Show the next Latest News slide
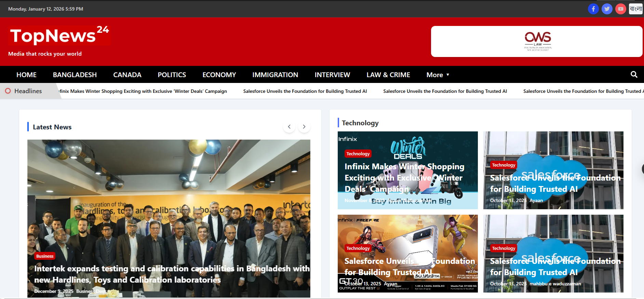 pos(304,127)
